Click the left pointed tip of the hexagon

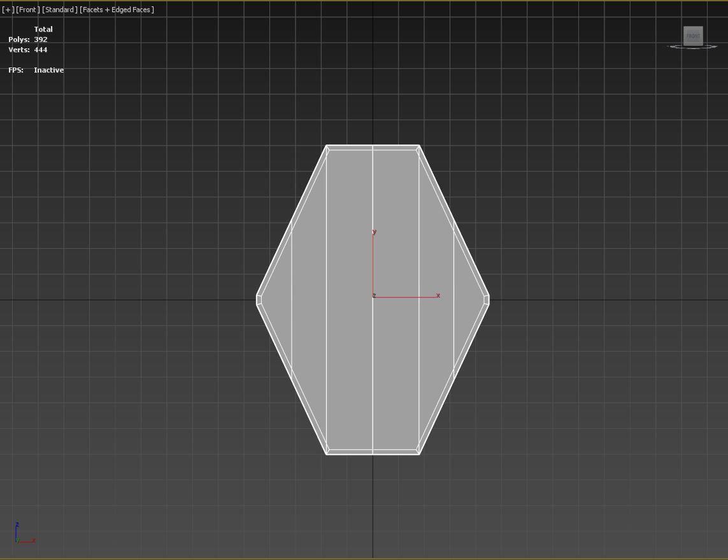coord(259,299)
